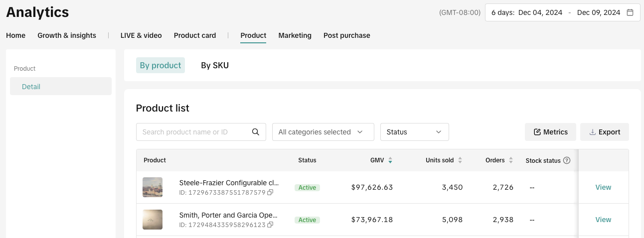The image size is (644, 238).
Task: Open the calendar date picker icon
Action: click(x=630, y=12)
